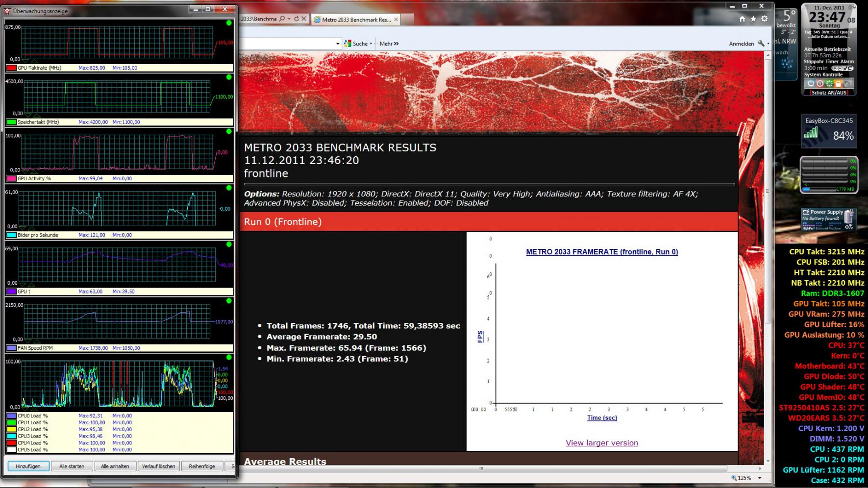
Task: Click the FAN Speed RPM color swatch
Action: tap(11, 348)
